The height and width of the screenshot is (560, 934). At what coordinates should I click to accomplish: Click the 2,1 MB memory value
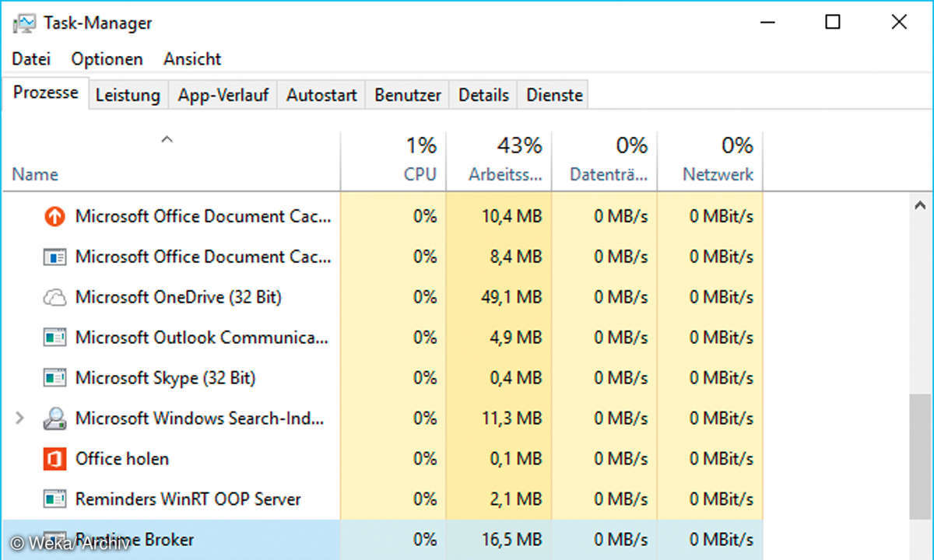coord(517,499)
